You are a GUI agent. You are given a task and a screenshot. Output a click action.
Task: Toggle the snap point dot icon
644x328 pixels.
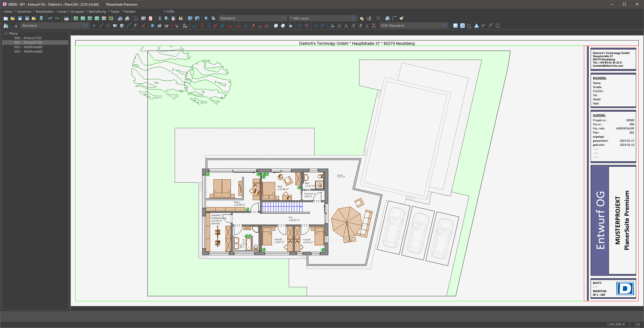tap(94, 26)
